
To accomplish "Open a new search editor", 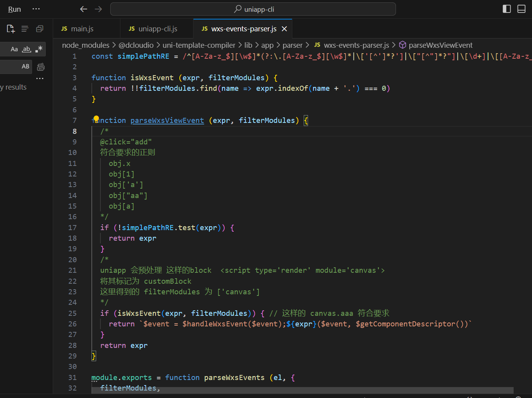I will click(x=11, y=29).
